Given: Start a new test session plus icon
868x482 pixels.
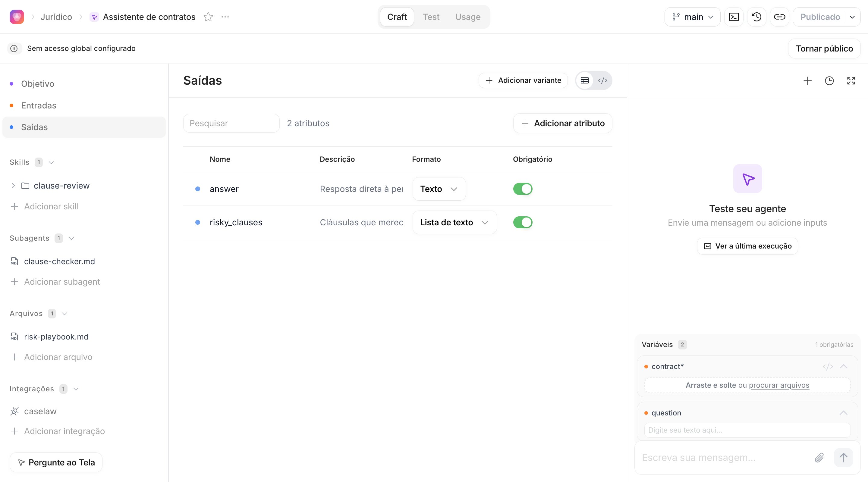Looking at the screenshot, I should [807, 81].
